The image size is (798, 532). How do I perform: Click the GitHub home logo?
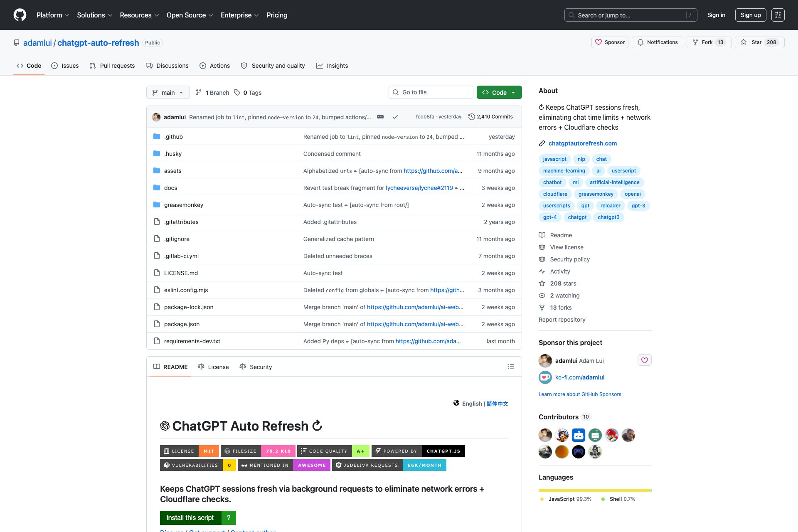tap(19, 15)
